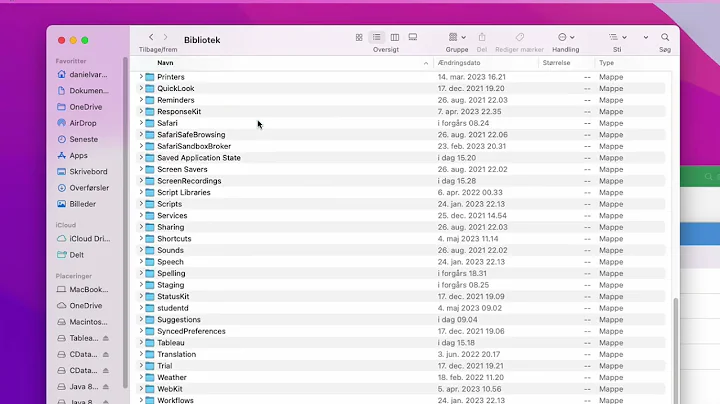The width and height of the screenshot is (720, 404).
Task: Click the Del share icon
Action: click(x=482, y=37)
